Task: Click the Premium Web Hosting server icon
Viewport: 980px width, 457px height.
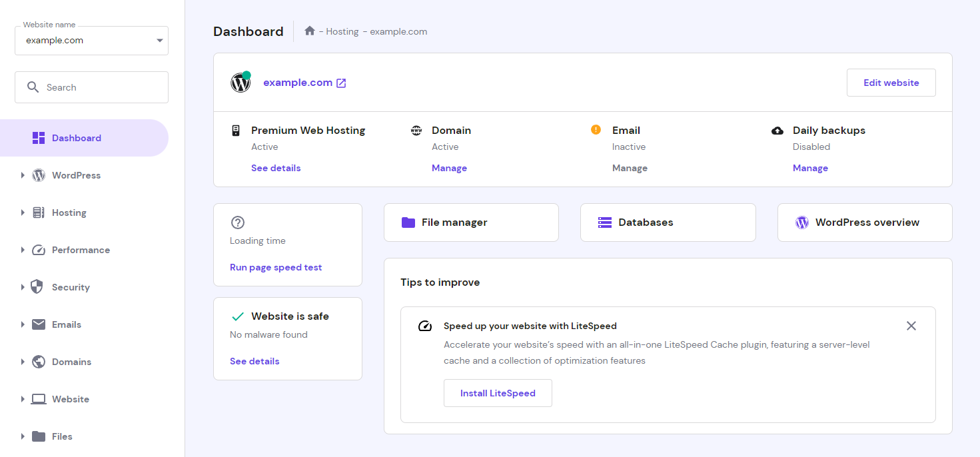Action: point(236,131)
